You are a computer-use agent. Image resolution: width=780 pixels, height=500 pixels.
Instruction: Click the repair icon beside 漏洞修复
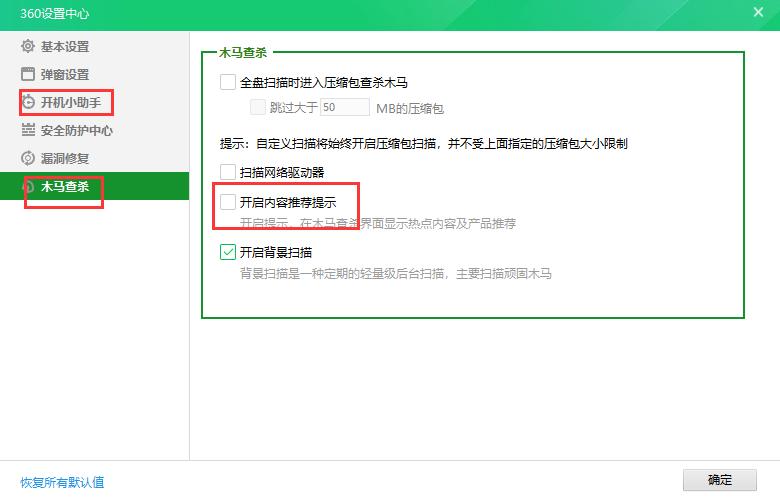coord(28,158)
